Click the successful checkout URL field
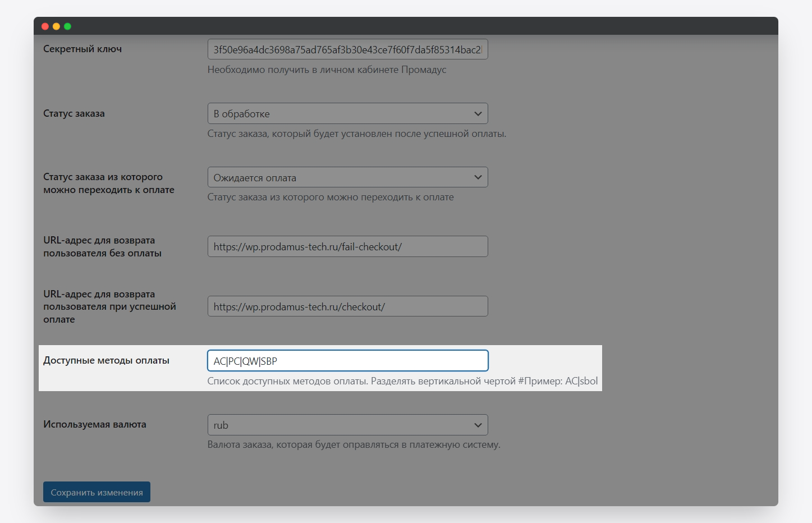Screen dimensions: 812x523 (x=347, y=306)
